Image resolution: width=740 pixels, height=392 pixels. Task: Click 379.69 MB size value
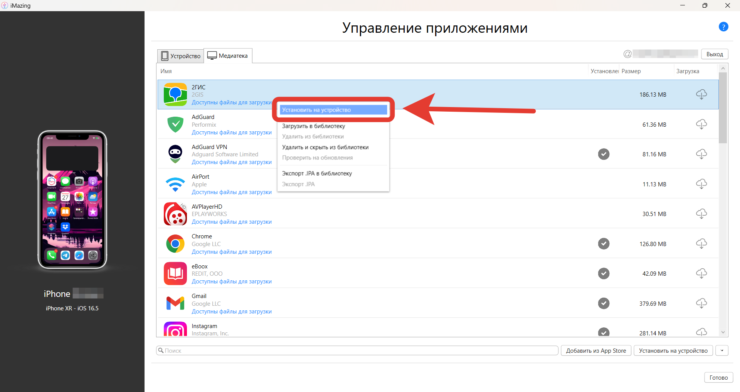[653, 303]
